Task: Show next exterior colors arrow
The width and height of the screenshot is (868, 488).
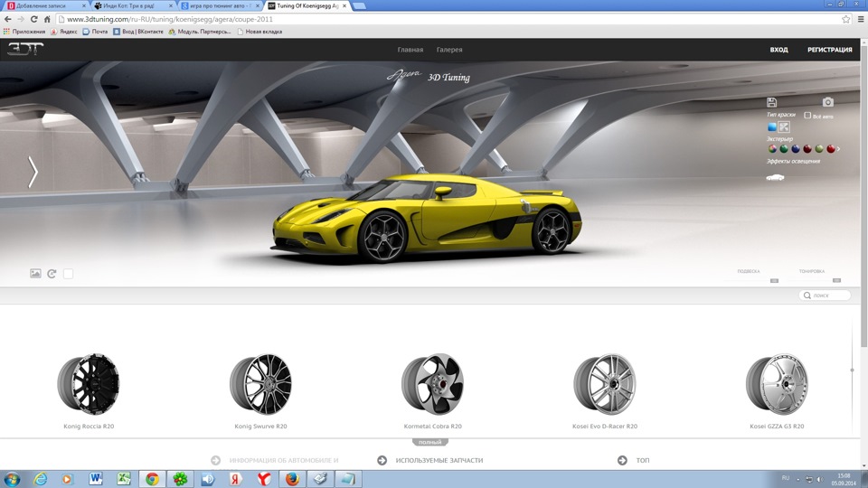Action: click(839, 149)
